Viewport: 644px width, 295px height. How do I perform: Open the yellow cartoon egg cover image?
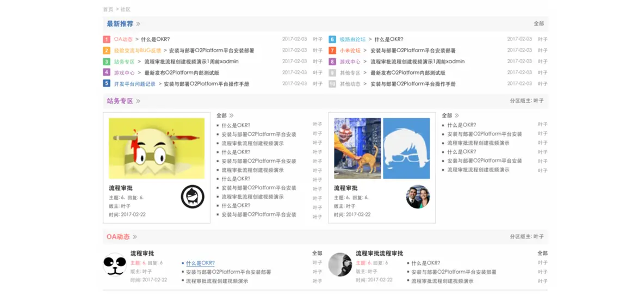pos(157,149)
